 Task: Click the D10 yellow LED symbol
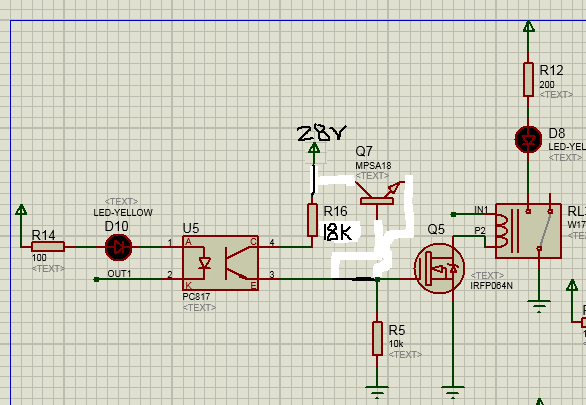(x=118, y=247)
